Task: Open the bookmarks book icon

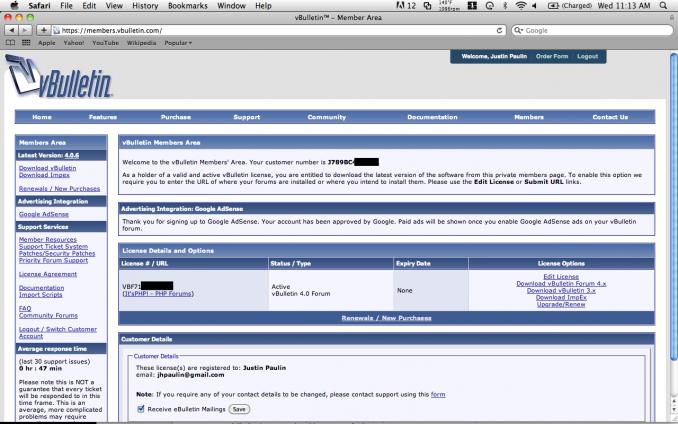Action: click(x=10, y=44)
